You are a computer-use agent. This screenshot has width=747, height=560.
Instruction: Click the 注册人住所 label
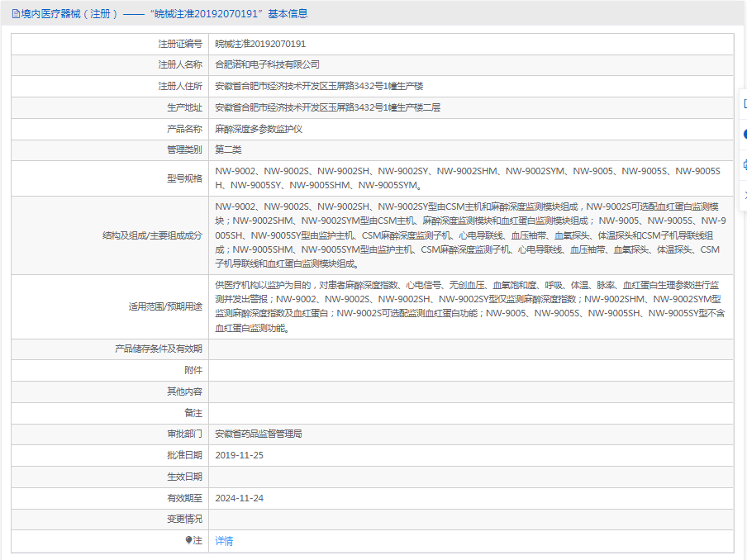click(180, 86)
